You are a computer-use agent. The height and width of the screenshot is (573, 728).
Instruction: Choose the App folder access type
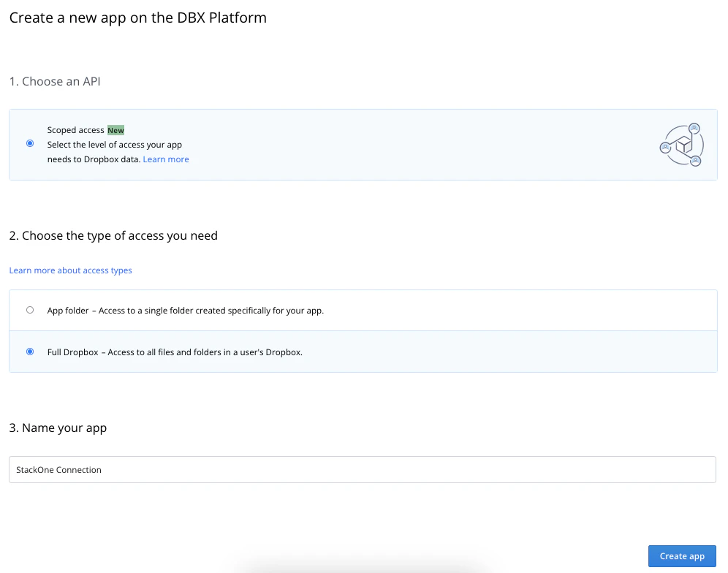(30, 310)
